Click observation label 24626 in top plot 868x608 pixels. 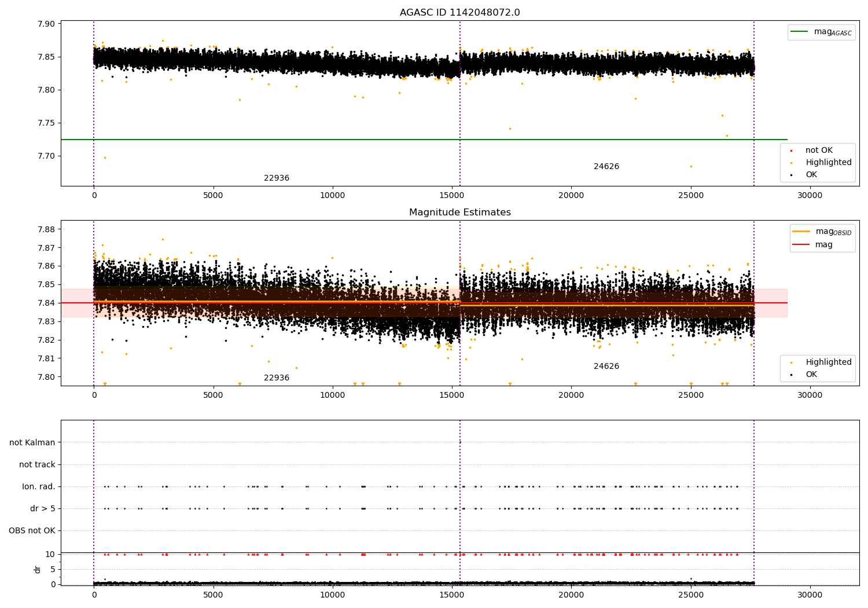tap(606, 167)
